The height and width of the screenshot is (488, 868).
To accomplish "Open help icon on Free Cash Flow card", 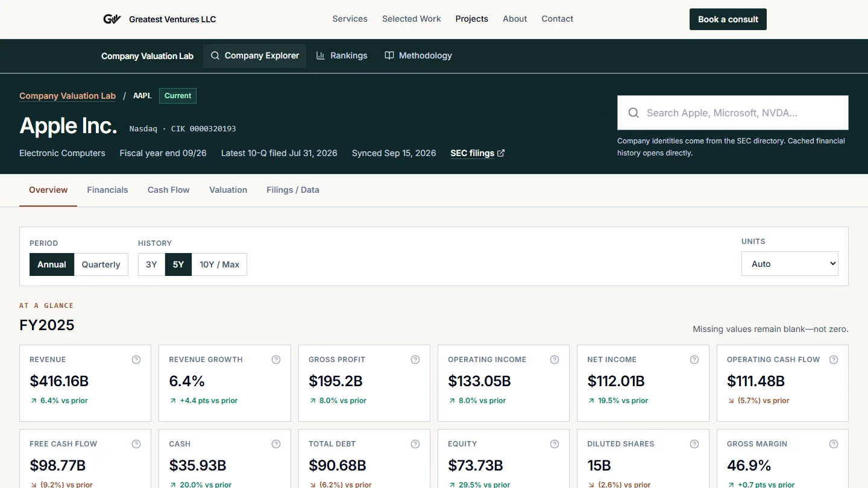I will point(136,444).
